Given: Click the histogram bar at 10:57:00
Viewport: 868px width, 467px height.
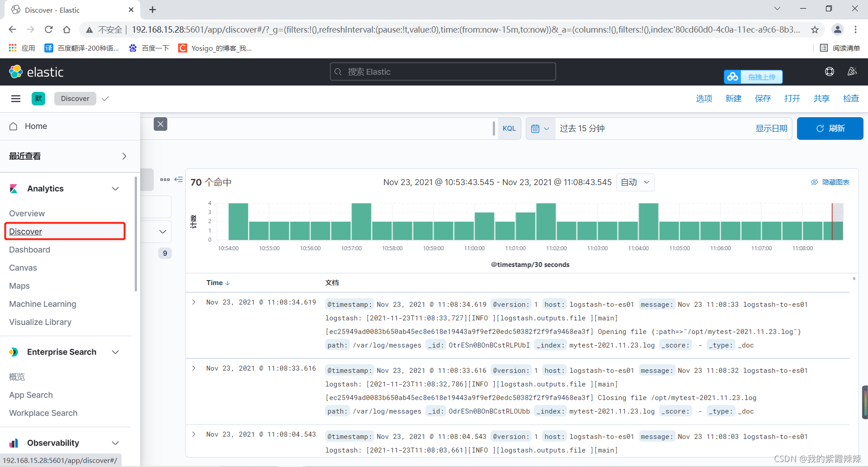Looking at the screenshot, I should (x=361, y=221).
